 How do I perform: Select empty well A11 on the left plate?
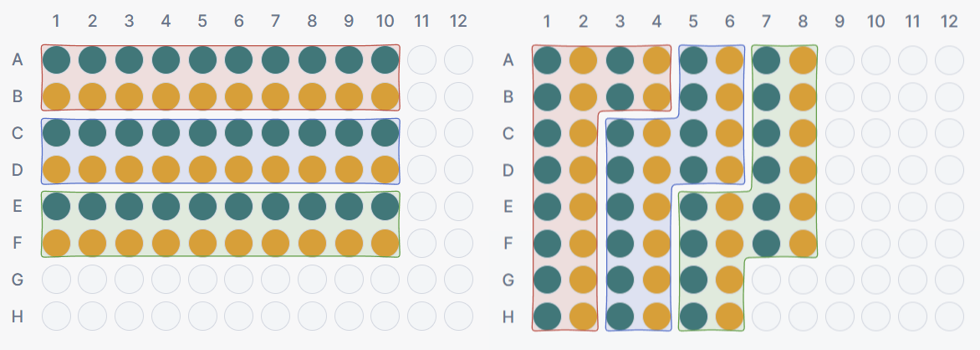coord(421,59)
